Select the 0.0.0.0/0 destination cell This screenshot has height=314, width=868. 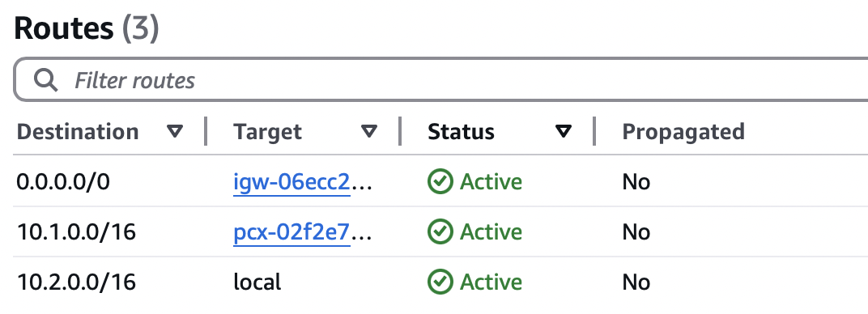[x=63, y=182]
